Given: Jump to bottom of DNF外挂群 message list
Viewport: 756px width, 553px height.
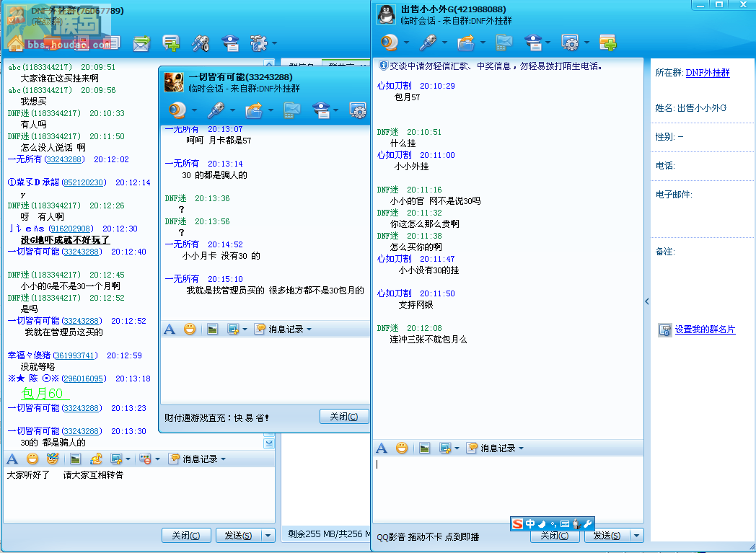Looking at the screenshot, I should (x=269, y=443).
